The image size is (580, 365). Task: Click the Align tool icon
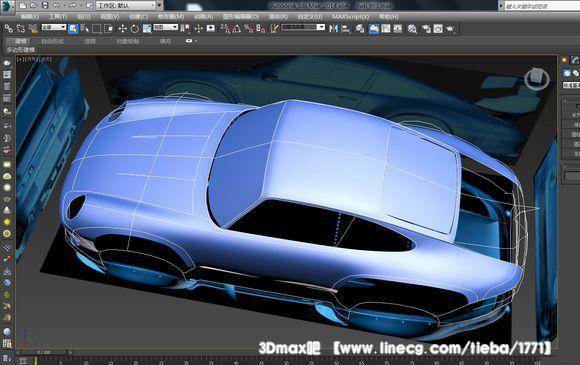tap(345, 28)
